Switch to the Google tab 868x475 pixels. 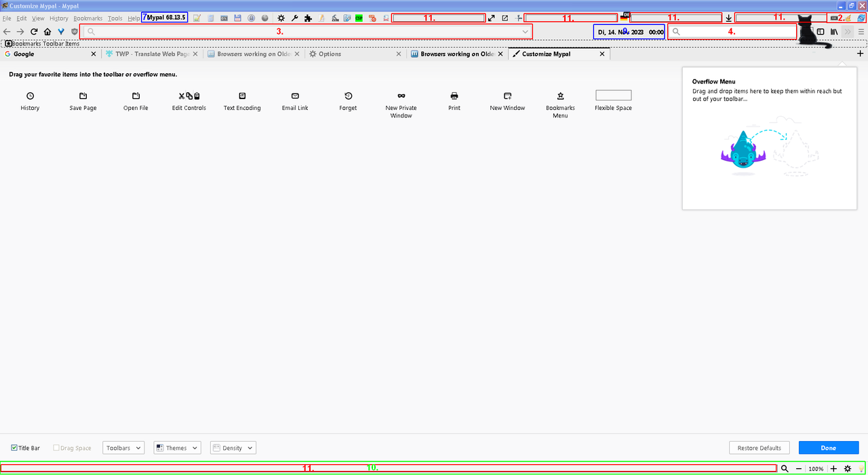tap(50, 54)
